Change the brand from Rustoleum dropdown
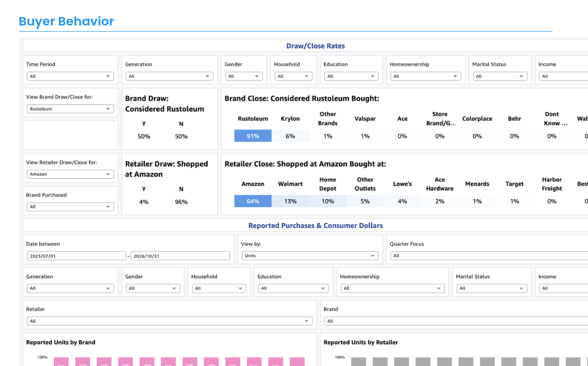This screenshot has width=588, height=366. [70, 109]
